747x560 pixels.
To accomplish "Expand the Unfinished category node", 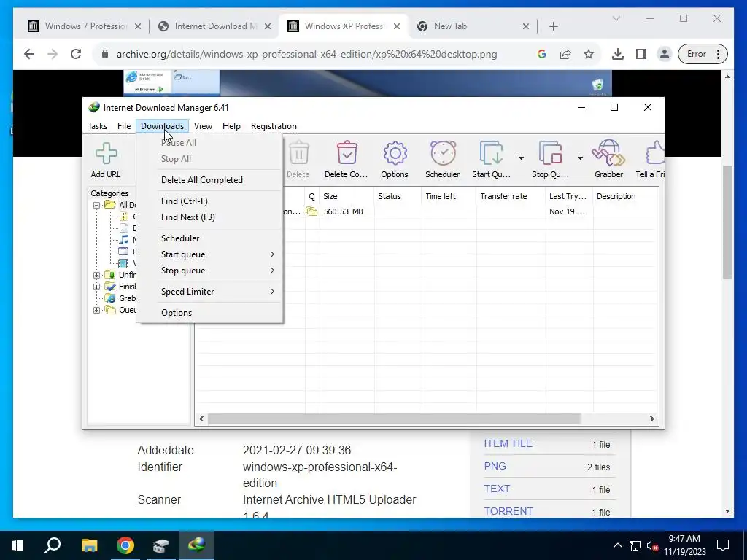I will coord(97,275).
